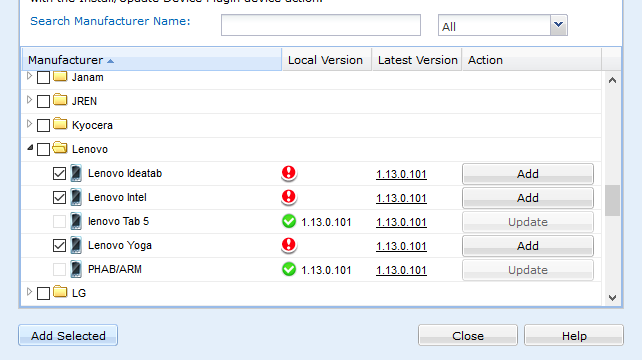Click the scroll up arrow
The height and width of the screenshot is (360, 642).
[x=613, y=80]
